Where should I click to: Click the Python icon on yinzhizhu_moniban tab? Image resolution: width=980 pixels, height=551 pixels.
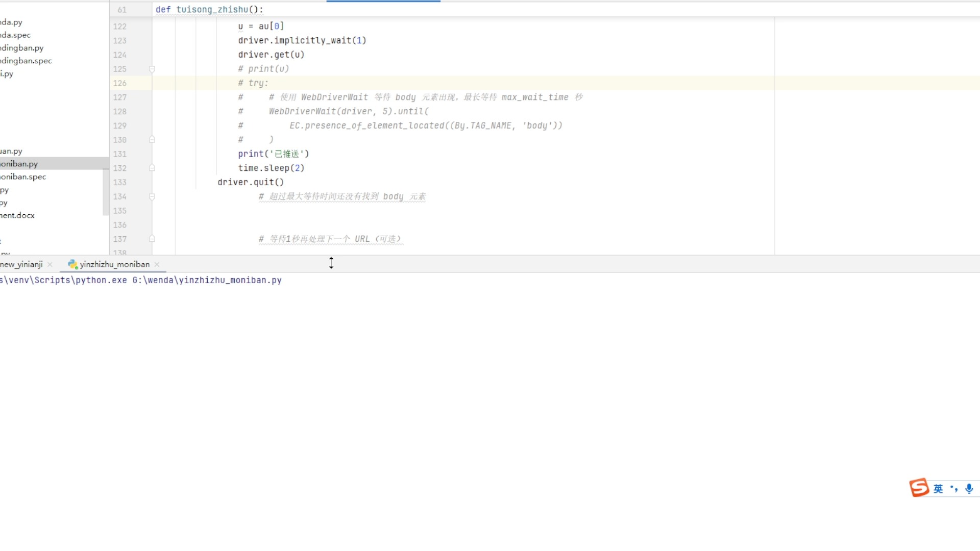(x=72, y=264)
